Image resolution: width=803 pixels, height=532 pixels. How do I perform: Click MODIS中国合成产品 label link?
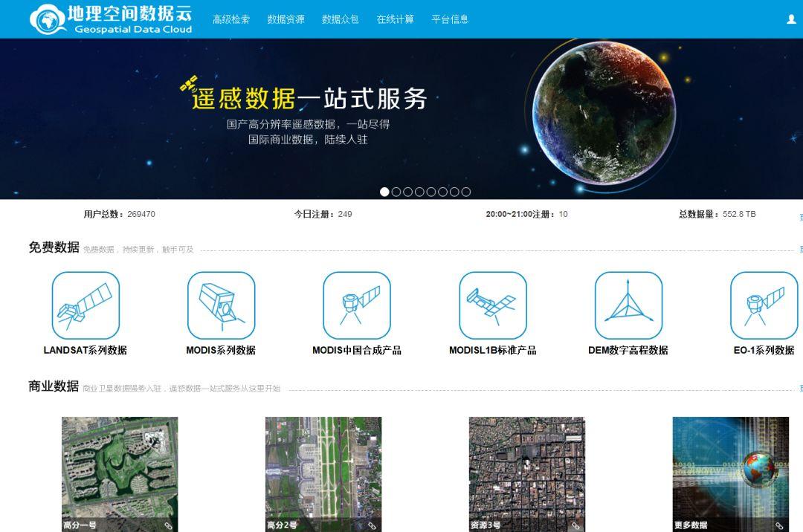[357, 351]
